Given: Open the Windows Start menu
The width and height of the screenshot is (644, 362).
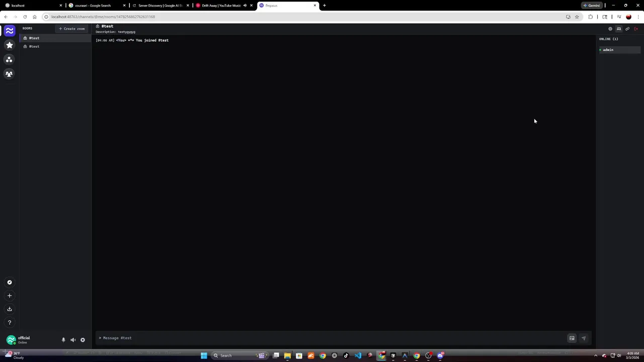Looking at the screenshot, I should coord(204,355).
